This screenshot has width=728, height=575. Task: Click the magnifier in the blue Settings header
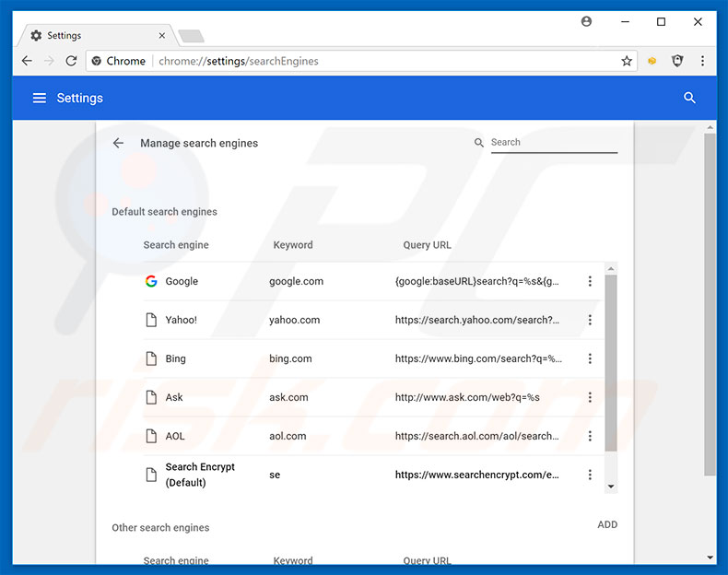[x=689, y=98]
